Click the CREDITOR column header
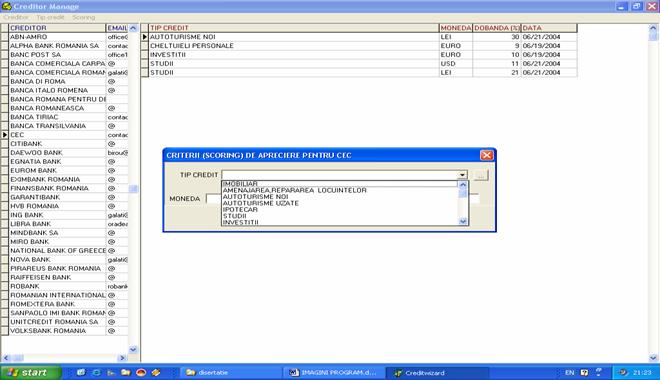 [x=57, y=28]
